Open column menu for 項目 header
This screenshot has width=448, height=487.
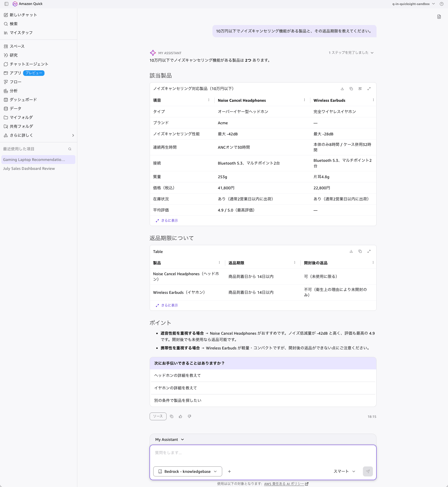tap(209, 100)
